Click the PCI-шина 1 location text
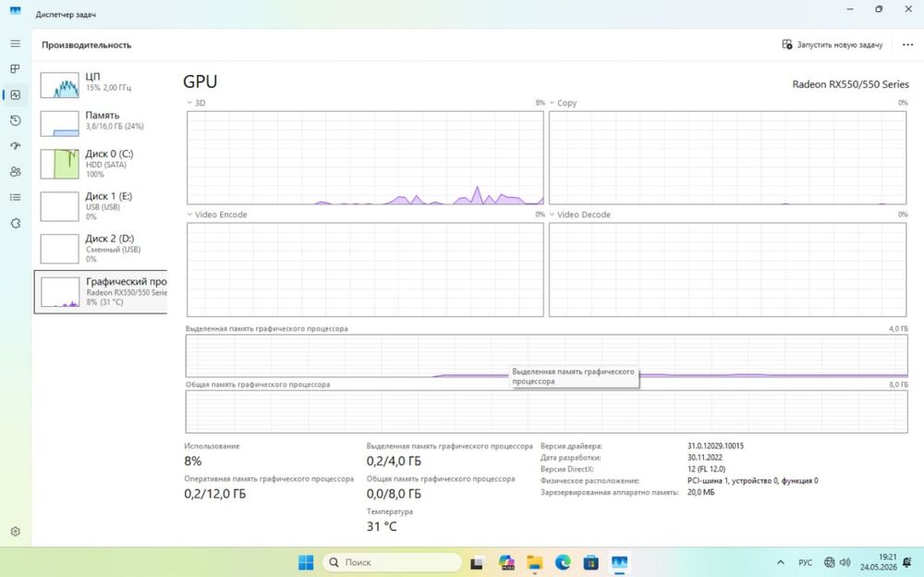Image resolution: width=924 pixels, height=577 pixels. point(752,480)
